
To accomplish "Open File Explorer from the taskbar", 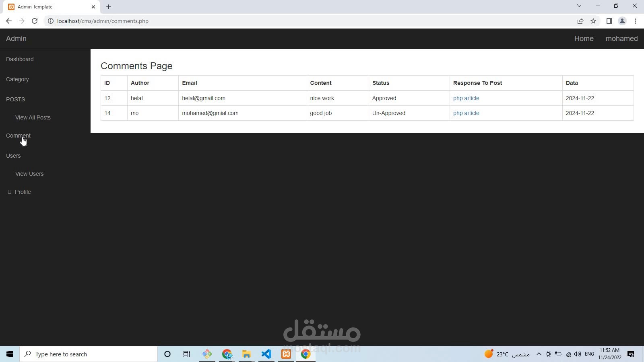I will pos(246,354).
